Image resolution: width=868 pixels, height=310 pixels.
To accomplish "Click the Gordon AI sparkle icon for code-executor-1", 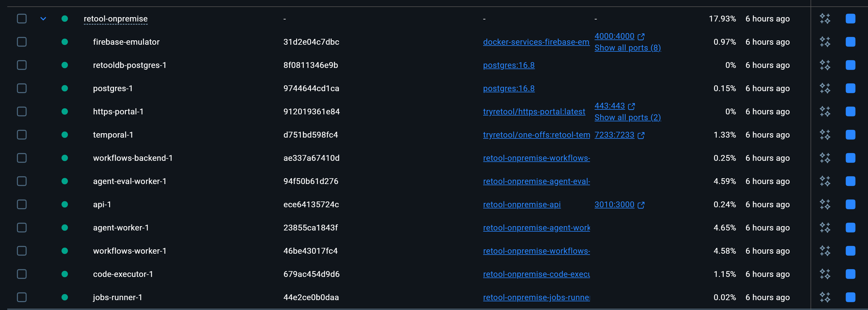I will 824,274.
